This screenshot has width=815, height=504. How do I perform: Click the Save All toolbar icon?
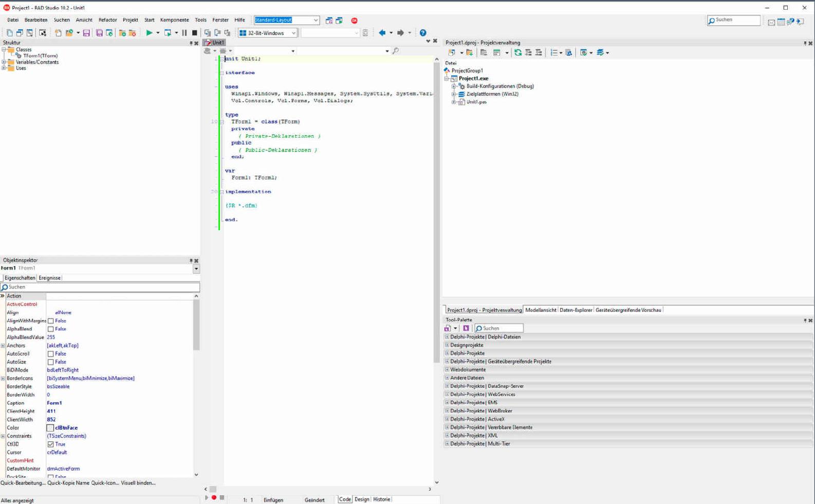point(99,33)
